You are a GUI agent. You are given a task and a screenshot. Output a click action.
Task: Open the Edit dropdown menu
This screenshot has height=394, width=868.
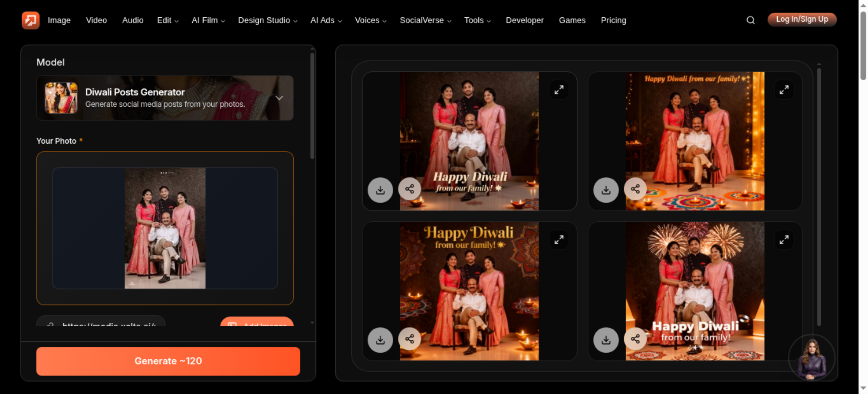(168, 20)
